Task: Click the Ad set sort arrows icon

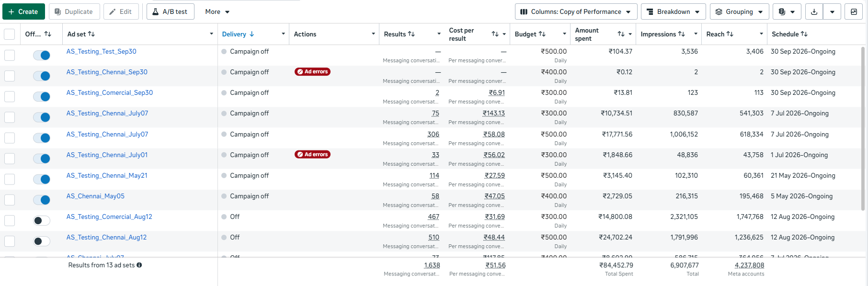Action: click(91, 34)
